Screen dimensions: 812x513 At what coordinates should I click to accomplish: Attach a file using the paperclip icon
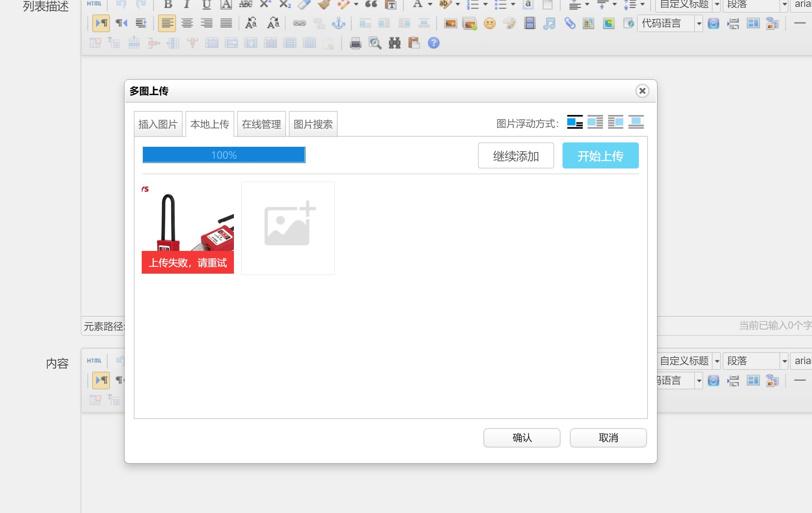pyautogui.click(x=570, y=24)
